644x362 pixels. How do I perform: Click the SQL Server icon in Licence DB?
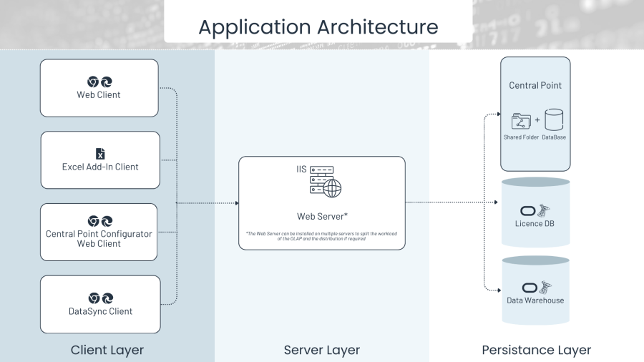pyautogui.click(x=545, y=209)
